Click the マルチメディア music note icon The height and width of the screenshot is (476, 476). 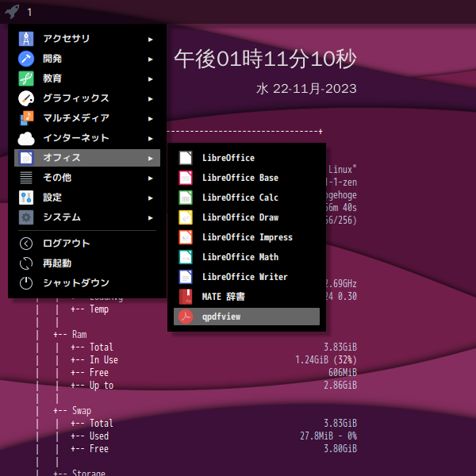[x=26, y=118]
